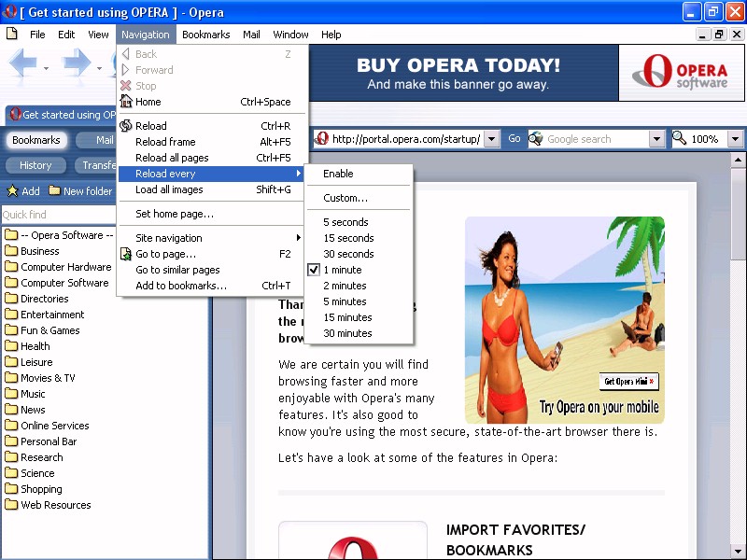Click the Reload icon in Navigation menu

point(126,126)
